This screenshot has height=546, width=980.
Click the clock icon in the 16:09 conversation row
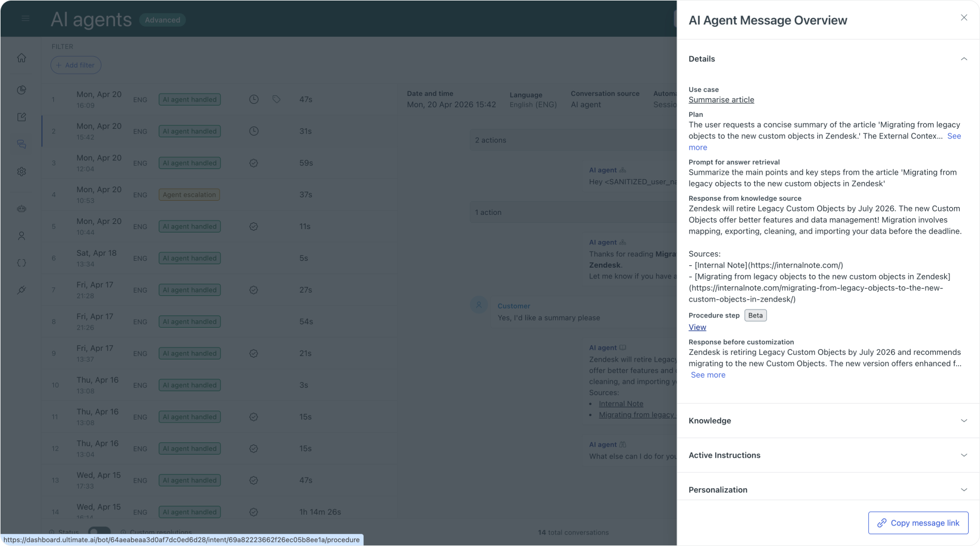click(x=254, y=99)
